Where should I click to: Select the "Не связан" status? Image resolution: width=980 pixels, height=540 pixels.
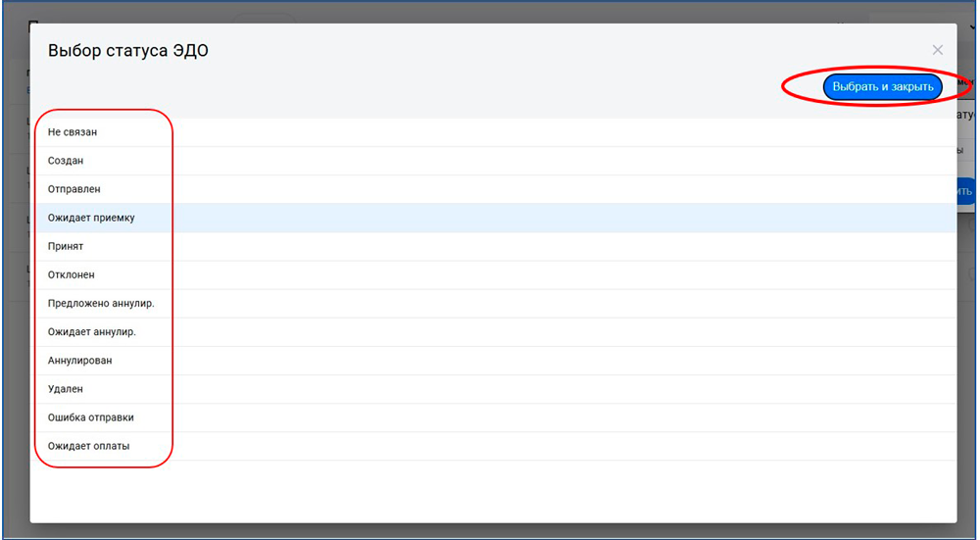73,131
